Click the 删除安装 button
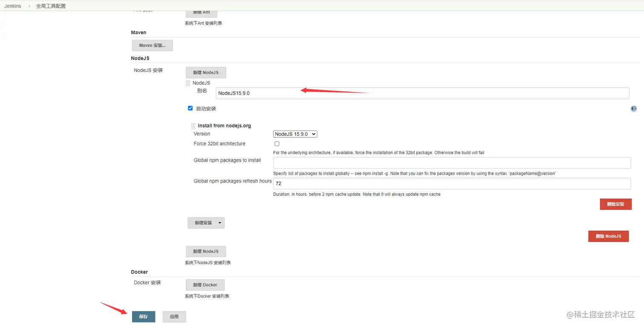Screen dimensions: 644x328 [615, 204]
